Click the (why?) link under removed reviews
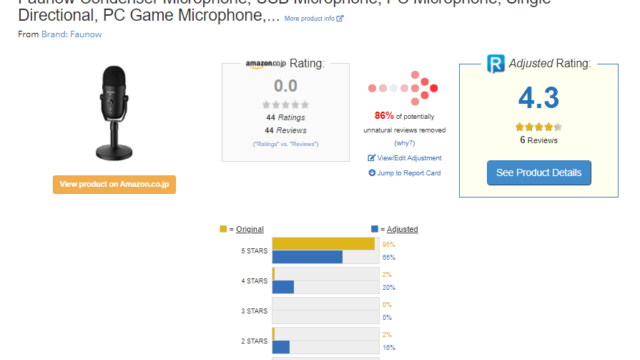 click(404, 143)
